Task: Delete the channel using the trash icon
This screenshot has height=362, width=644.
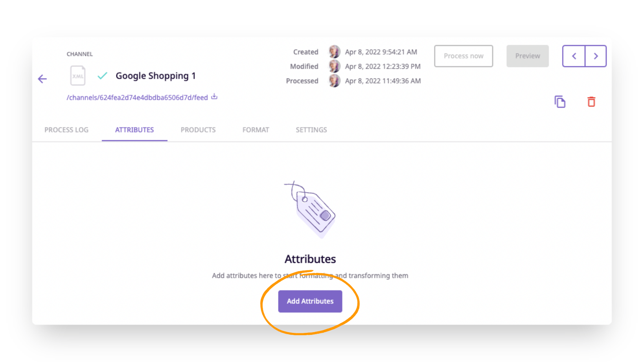Action: click(x=591, y=101)
